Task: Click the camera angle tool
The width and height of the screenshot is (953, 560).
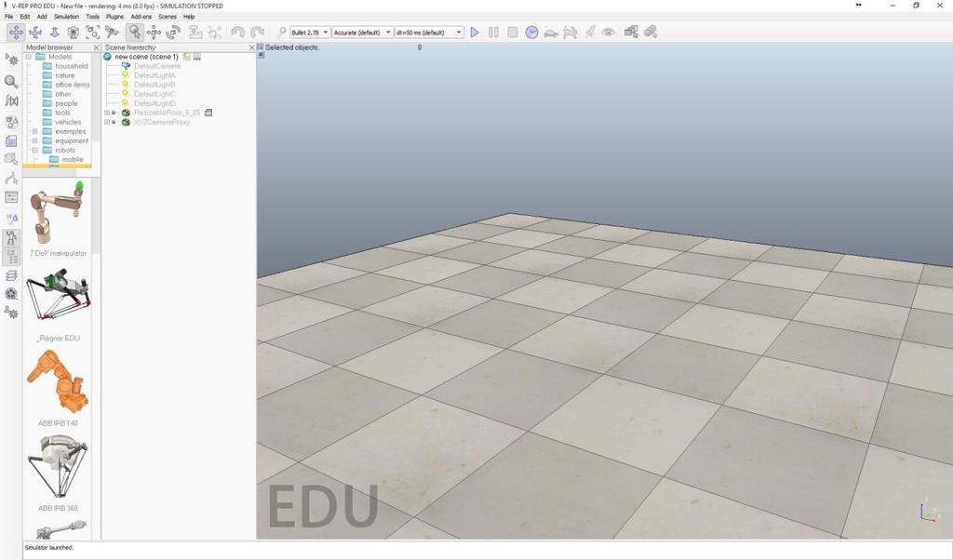Action: coord(74,33)
